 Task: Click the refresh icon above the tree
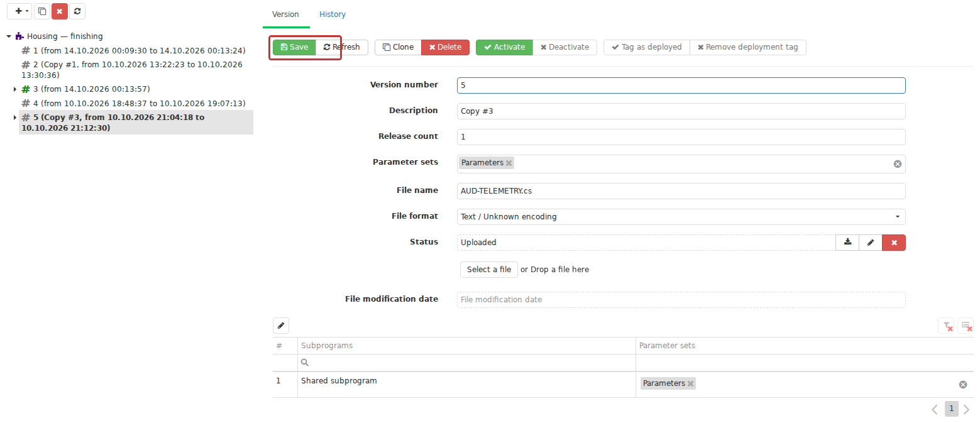click(x=77, y=11)
